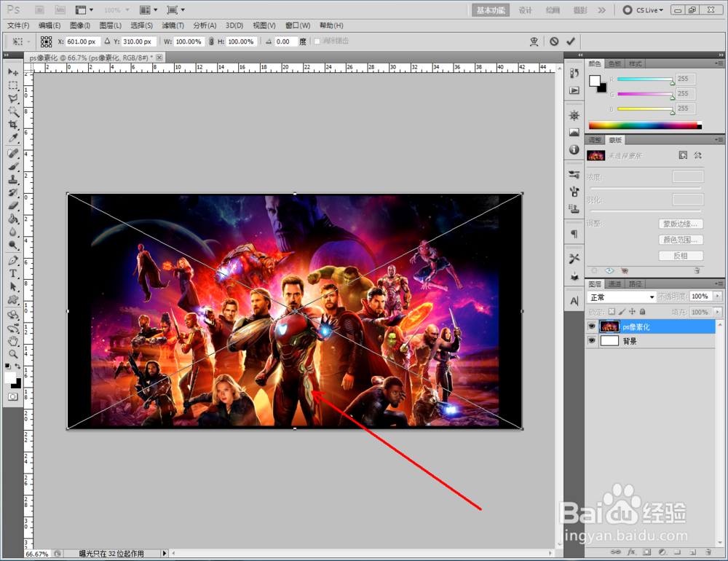Click the color spectrum ramp

[645, 125]
